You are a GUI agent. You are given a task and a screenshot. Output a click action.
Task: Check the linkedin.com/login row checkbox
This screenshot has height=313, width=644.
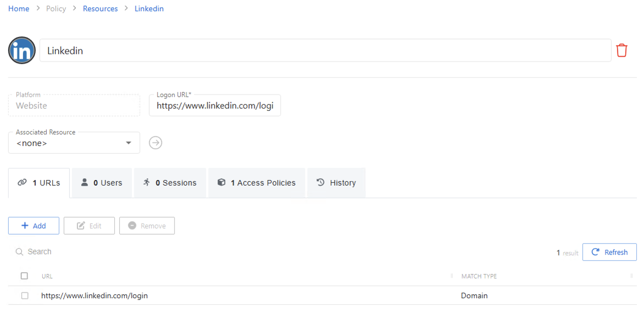coord(25,296)
